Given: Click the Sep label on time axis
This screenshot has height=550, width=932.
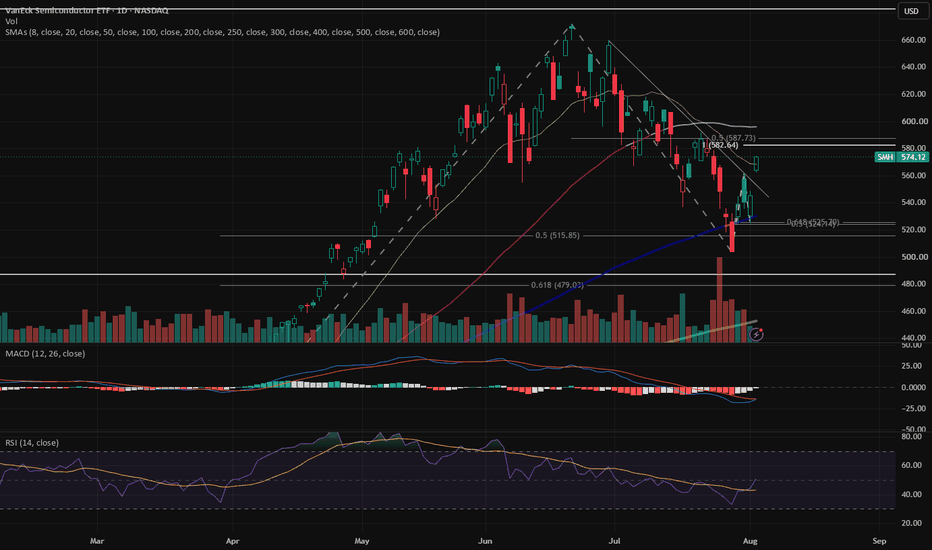Looking at the screenshot, I should click(879, 541).
